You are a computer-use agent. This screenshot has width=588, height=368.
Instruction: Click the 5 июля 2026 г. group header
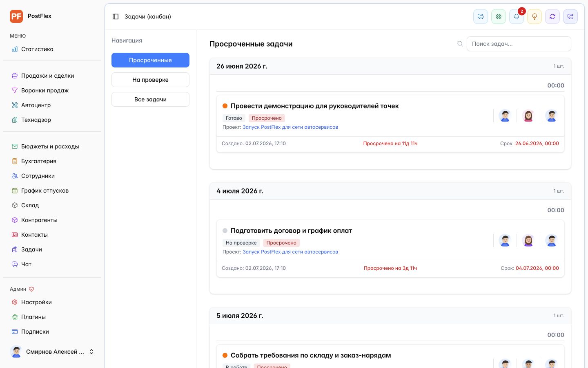[x=390, y=316]
